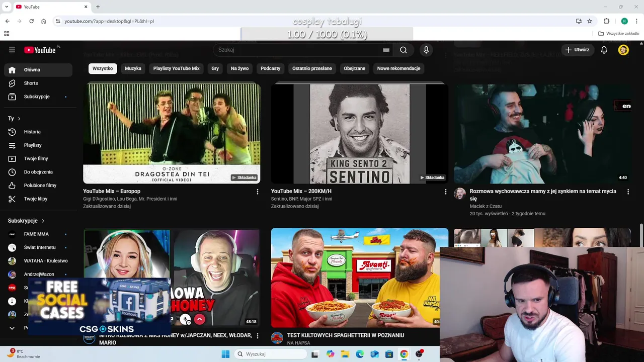Open the Maciek z Czatu channel link
Image resolution: width=644 pixels, height=362 pixels.
click(x=486, y=206)
